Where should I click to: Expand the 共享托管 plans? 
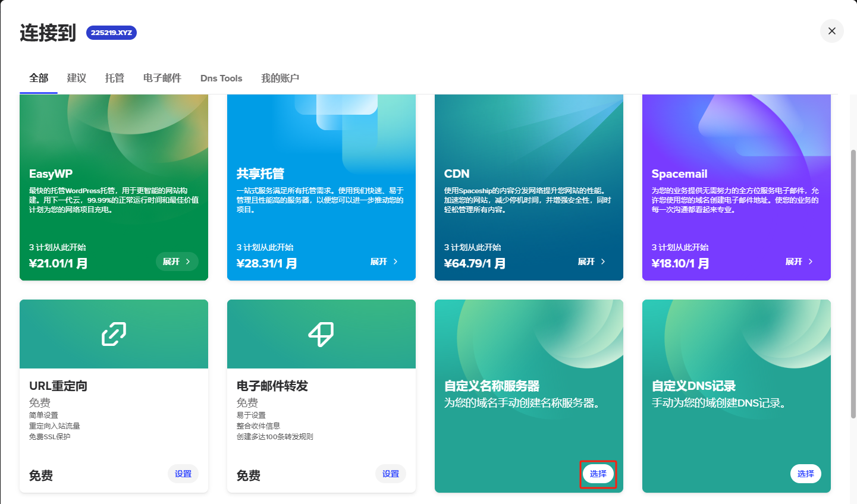[384, 262]
